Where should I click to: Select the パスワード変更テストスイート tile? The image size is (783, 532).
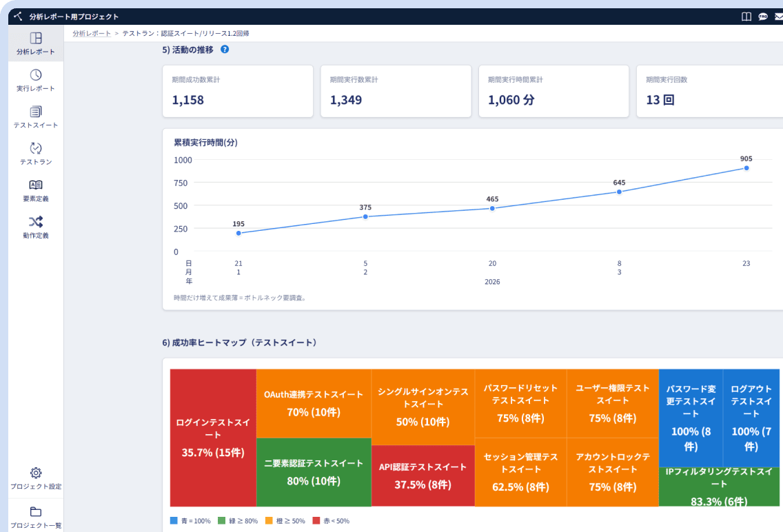coord(691,418)
